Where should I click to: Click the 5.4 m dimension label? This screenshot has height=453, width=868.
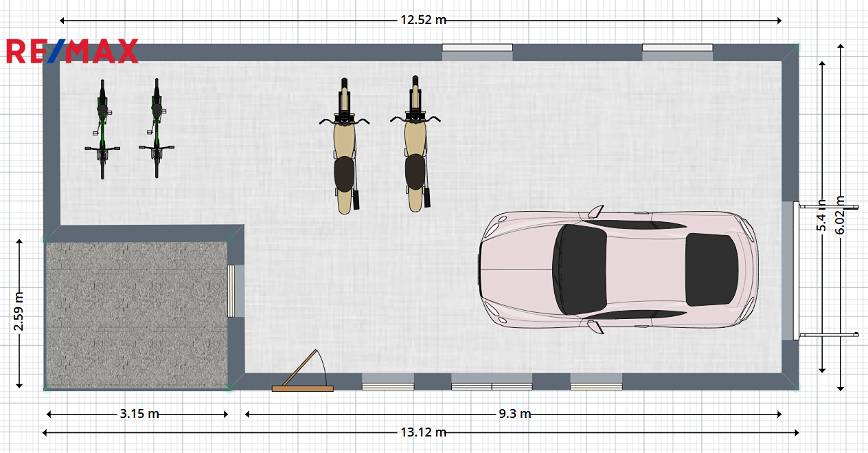tap(822, 215)
